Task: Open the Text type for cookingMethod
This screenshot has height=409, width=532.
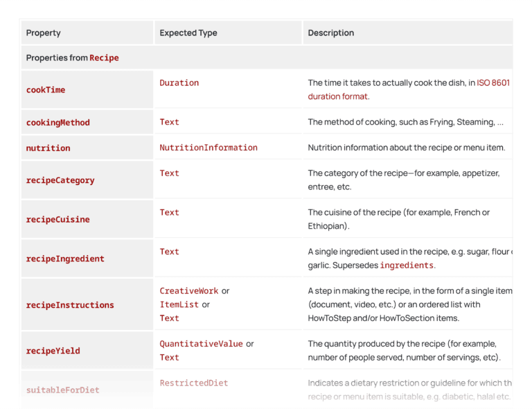Action: (169, 122)
